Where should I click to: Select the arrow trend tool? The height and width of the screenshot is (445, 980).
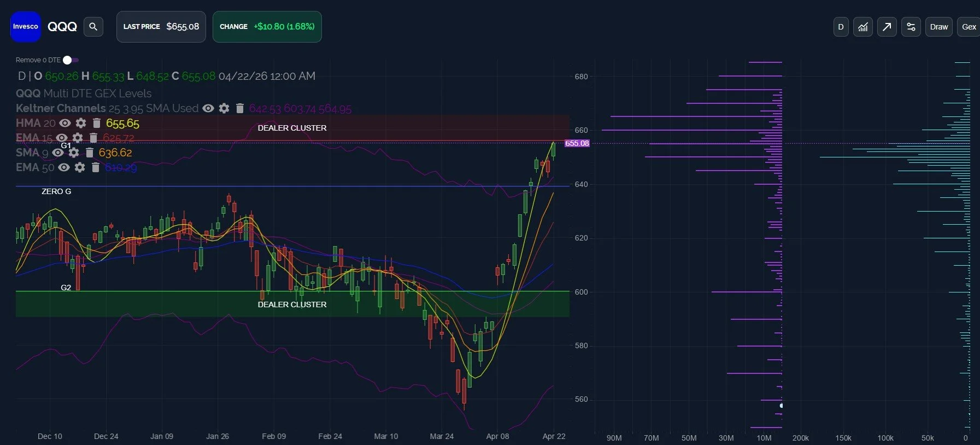coord(887,27)
